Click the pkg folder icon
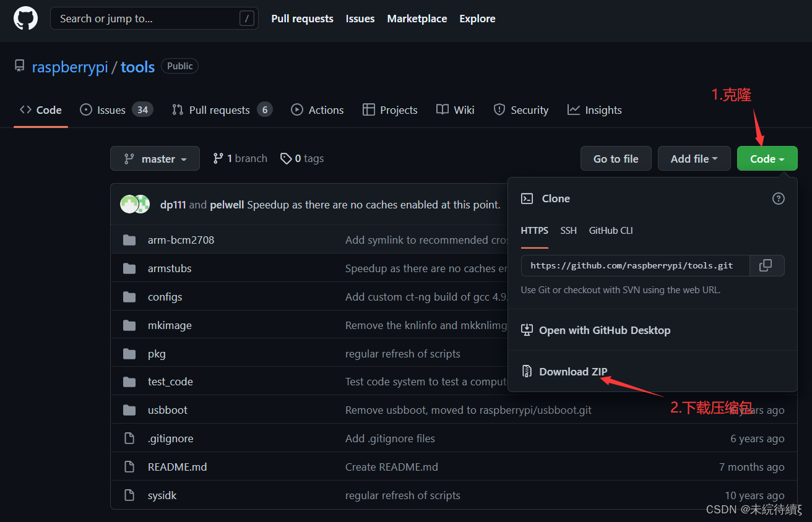Viewport: 812px width, 522px height. point(129,354)
